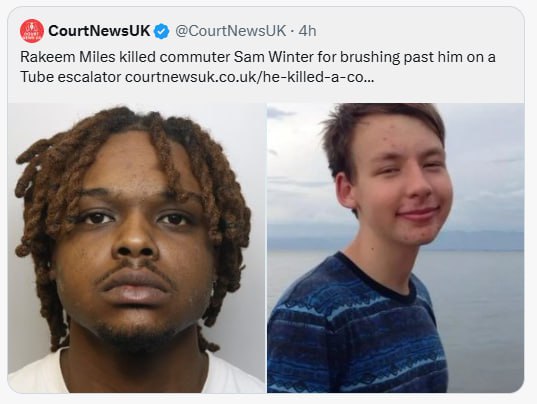This screenshot has height=404, width=537.
Task: Follow the courtnewsuk.co.uk article link
Action: coord(250,77)
